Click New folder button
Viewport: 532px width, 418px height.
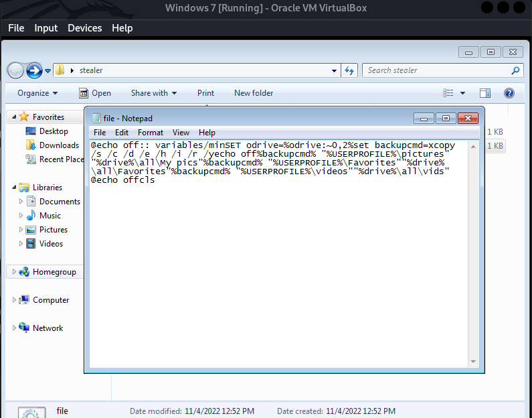[254, 93]
